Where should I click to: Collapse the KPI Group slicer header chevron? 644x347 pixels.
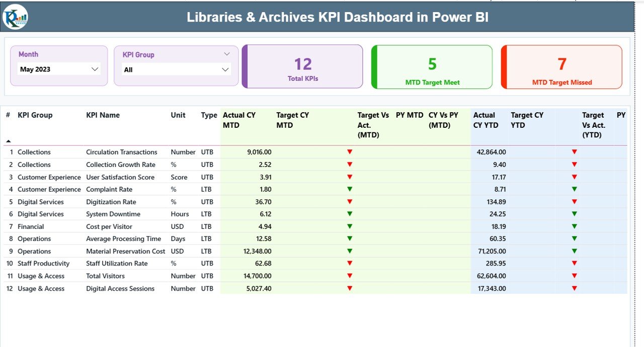(x=227, y=53)
